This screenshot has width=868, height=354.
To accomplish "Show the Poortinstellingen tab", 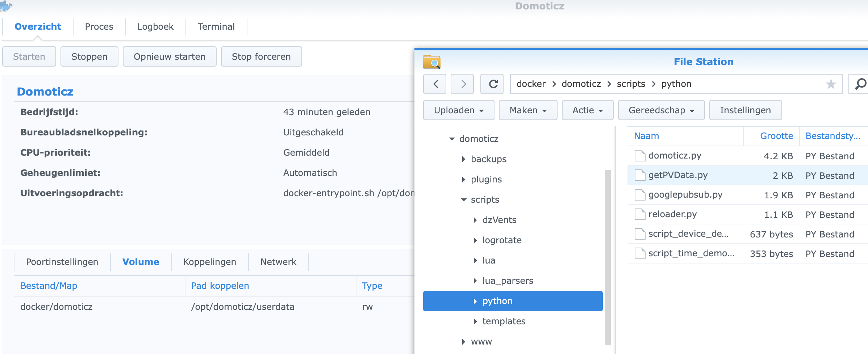I will (62, 262).
